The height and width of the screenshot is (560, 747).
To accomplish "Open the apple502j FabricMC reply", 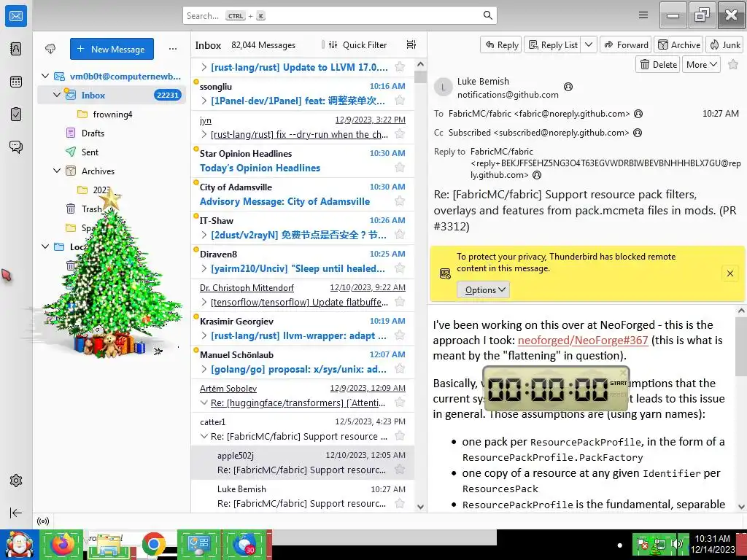I will click(x=303, y=462).
